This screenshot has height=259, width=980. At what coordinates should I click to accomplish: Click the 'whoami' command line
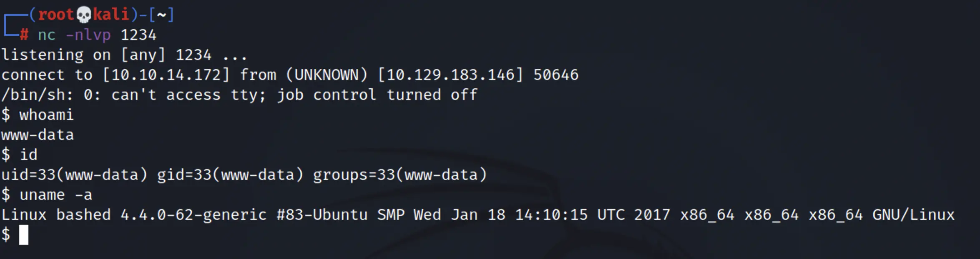(x=38, y=115)
